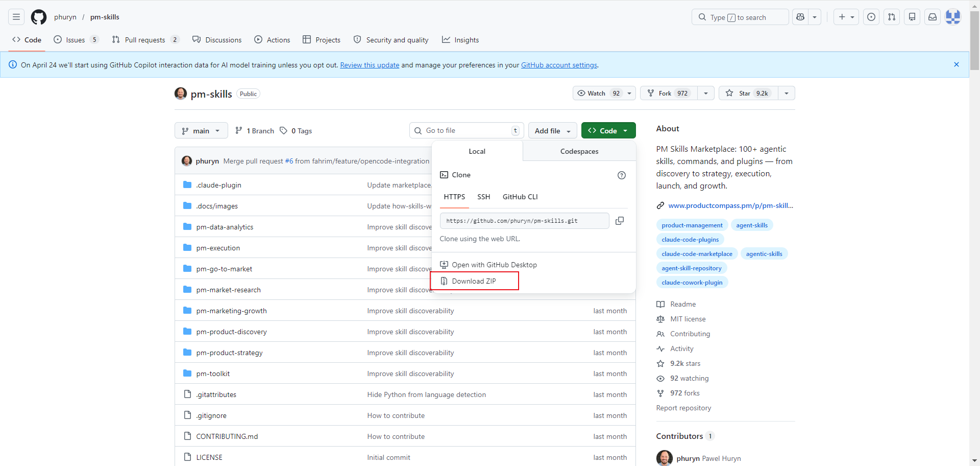Expand the Add file dropdown

pyautogui.click(x=553, y=131)
